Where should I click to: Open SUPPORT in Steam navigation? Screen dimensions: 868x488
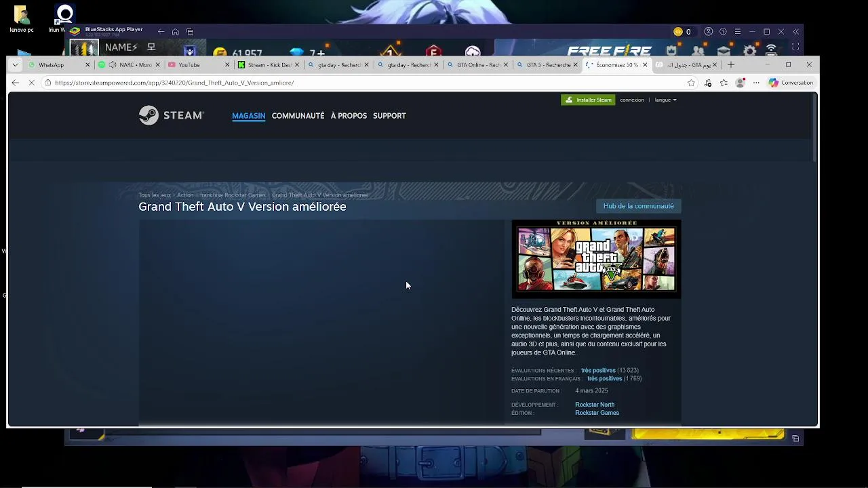pos(389,116)
